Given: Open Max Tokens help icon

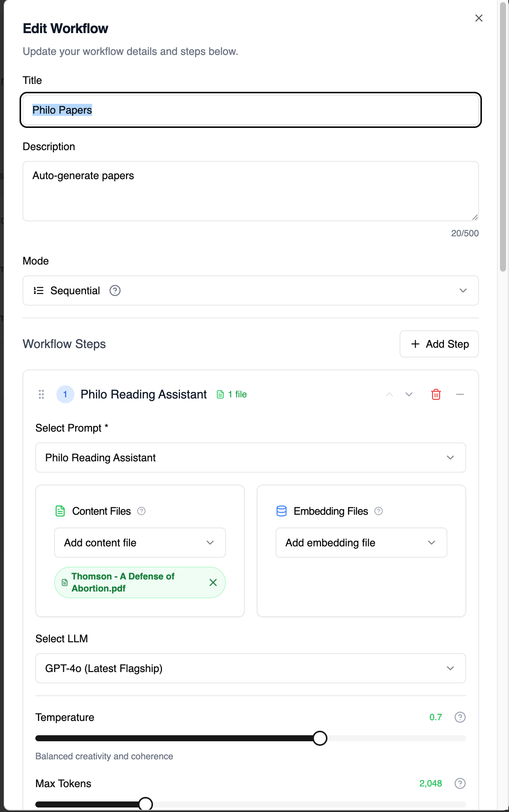Looking at the screenshot, I should pyautogui.click(x=460, y=783).
